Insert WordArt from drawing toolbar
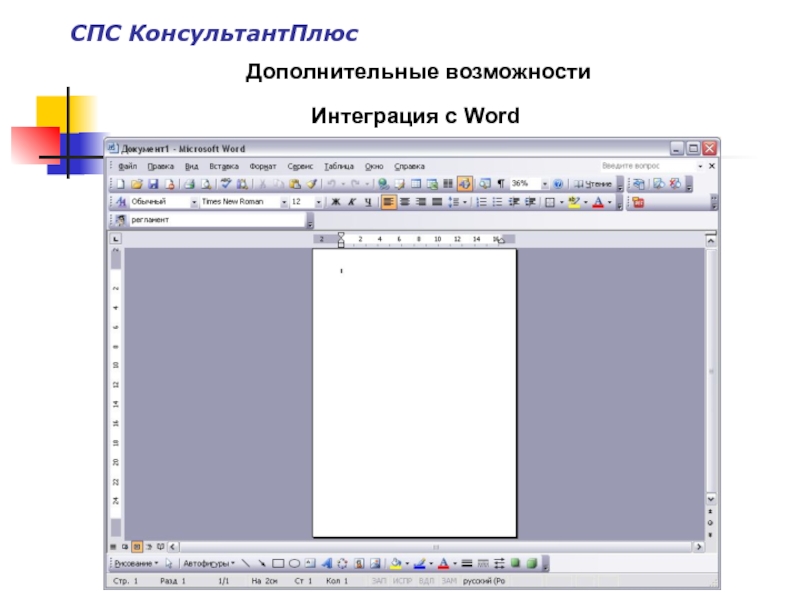This screenshot has width=800, height=600. (327, 564)
